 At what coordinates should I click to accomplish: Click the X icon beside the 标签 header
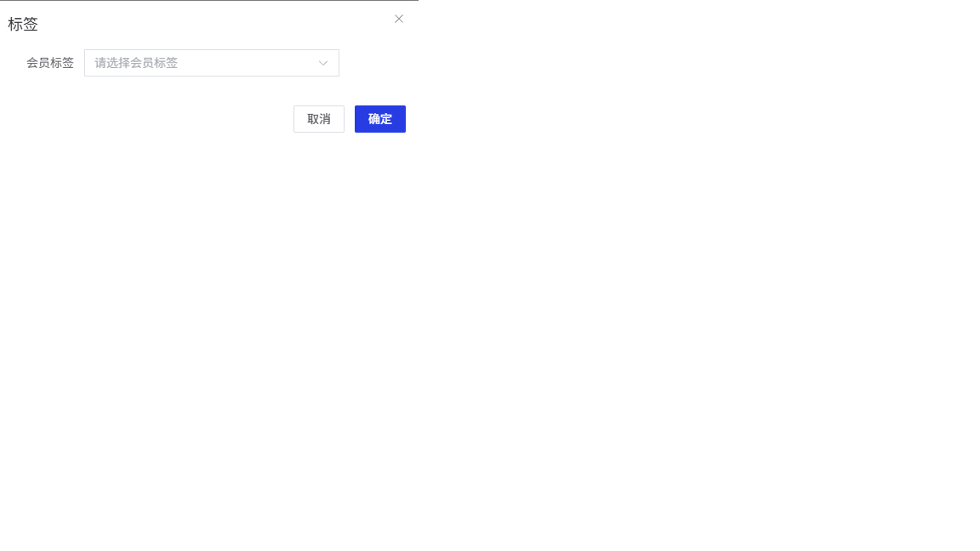pyautogui.click(x=399, y=19)
